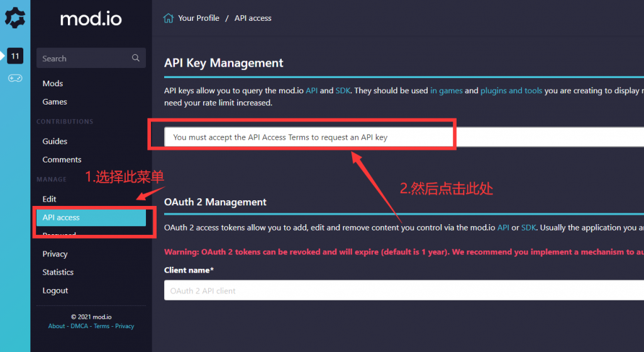
Task: Click SDK link in OAuth 2 description
Action: click(528, 227)
